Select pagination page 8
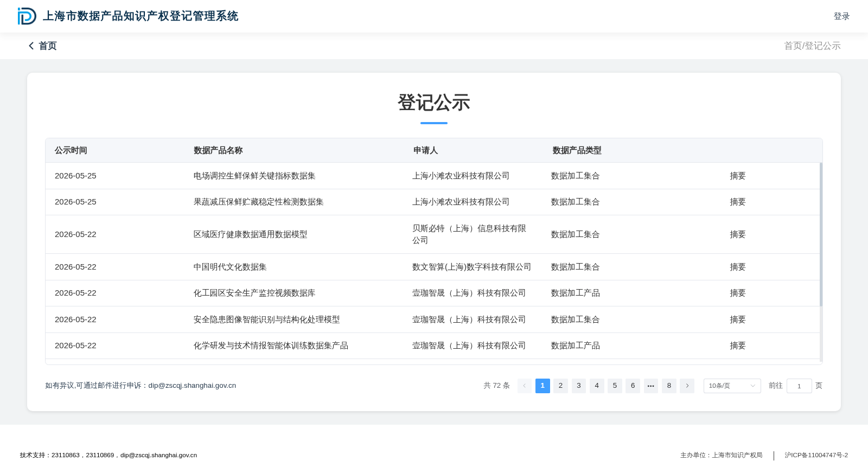This screenshot has width=868, height=467. point(669,386)
